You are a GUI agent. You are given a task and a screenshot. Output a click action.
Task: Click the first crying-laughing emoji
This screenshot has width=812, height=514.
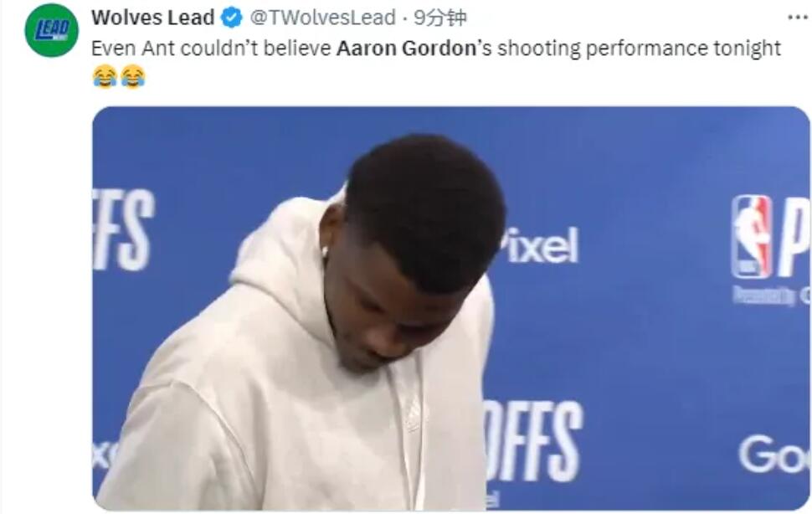point(105,77)
